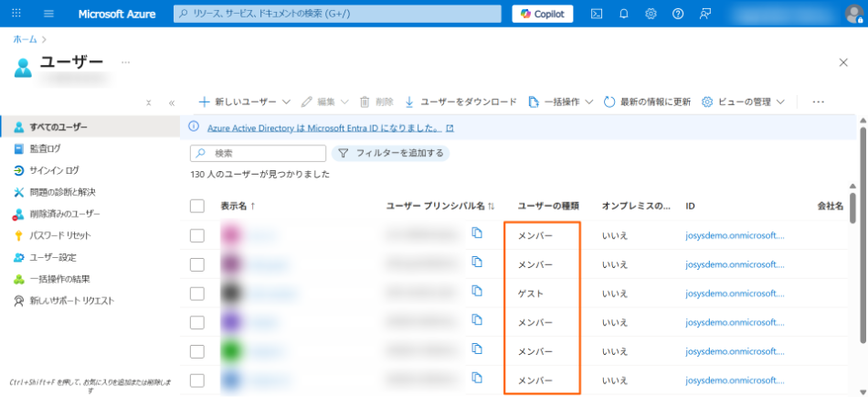Select the checkbox for the ゲスト user row

coord(197,294)
